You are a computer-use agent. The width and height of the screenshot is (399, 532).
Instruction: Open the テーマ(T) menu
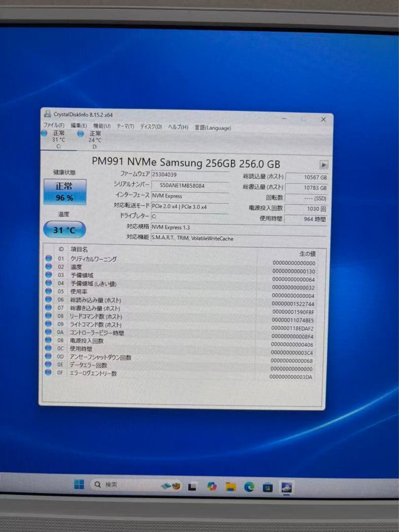click(x=124, y=126)
